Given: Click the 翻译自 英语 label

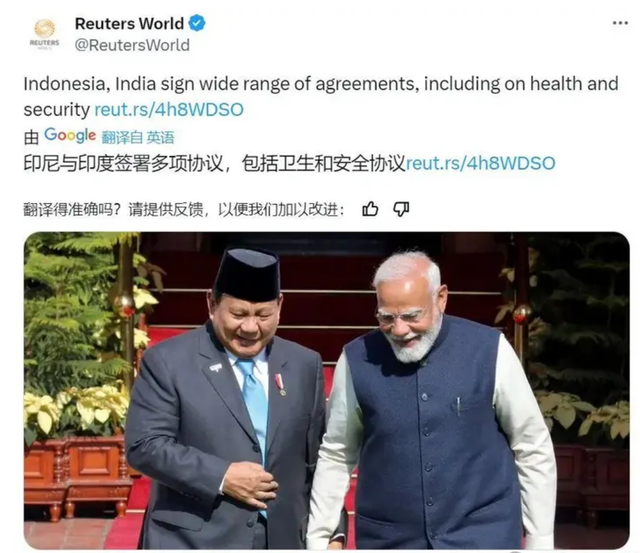Looking at the screenshot, I should click(x=138, y=137).
